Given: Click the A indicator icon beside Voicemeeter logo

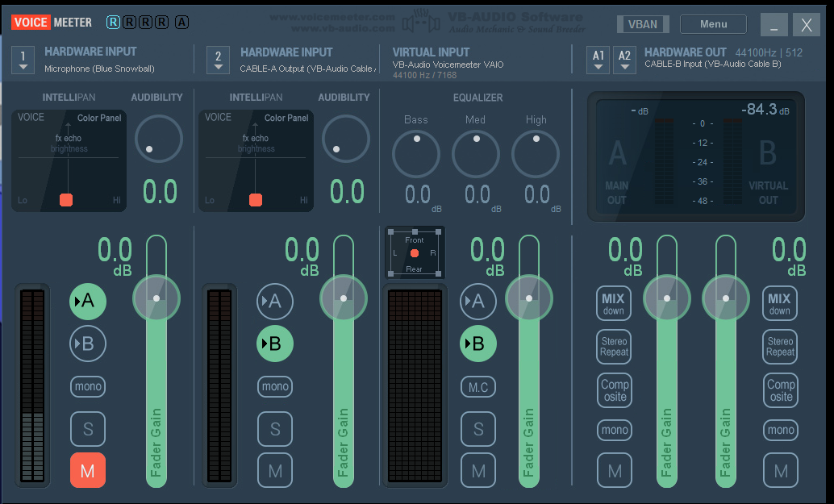Looking at the screenshot, I should (182, 23).
